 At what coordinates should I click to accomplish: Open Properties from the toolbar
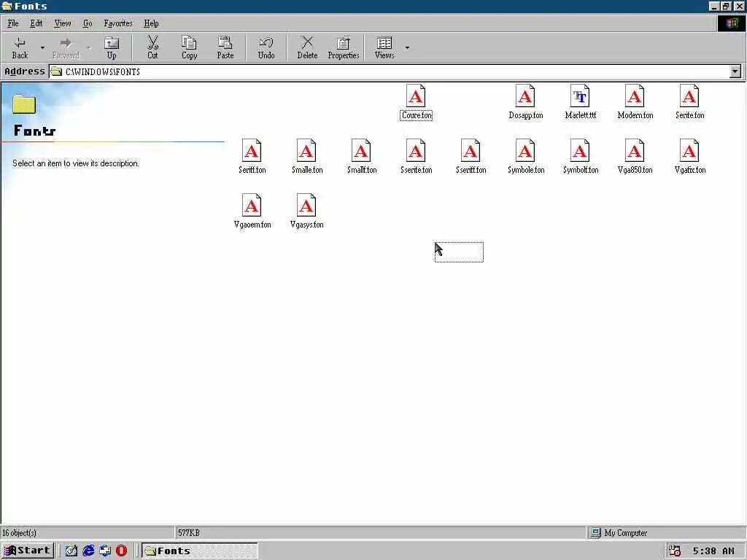tap(343, 47)
